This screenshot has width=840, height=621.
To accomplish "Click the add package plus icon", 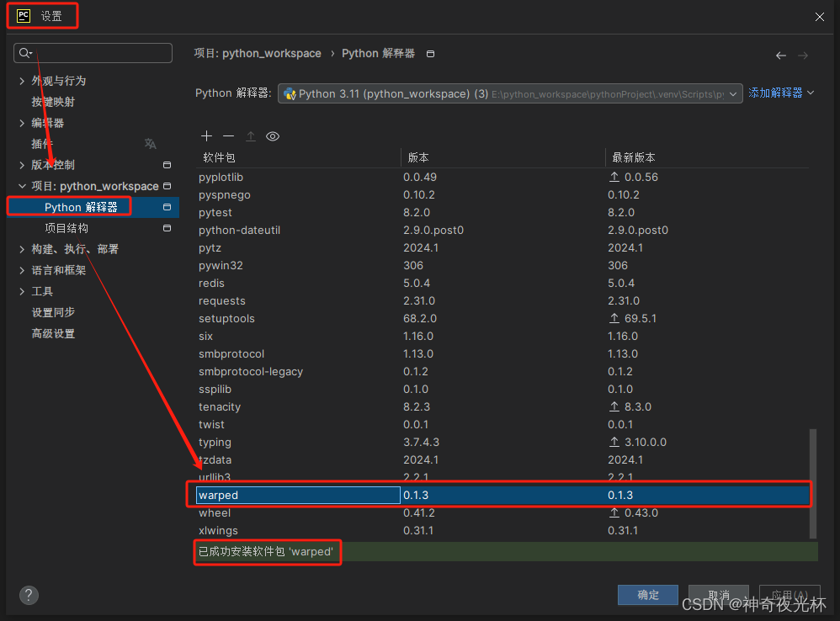I will [x=207, y=136].
